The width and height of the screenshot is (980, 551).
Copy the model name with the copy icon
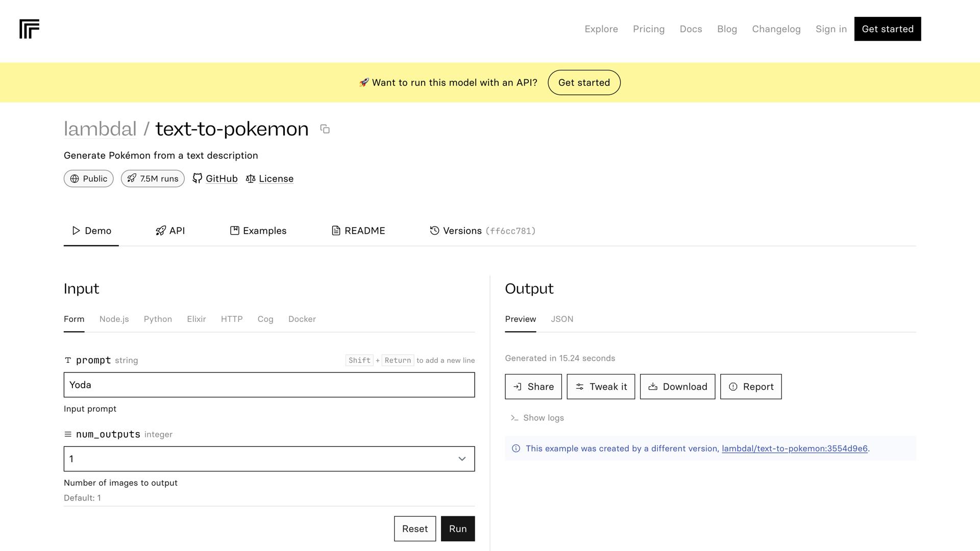[x=325, y=129]
